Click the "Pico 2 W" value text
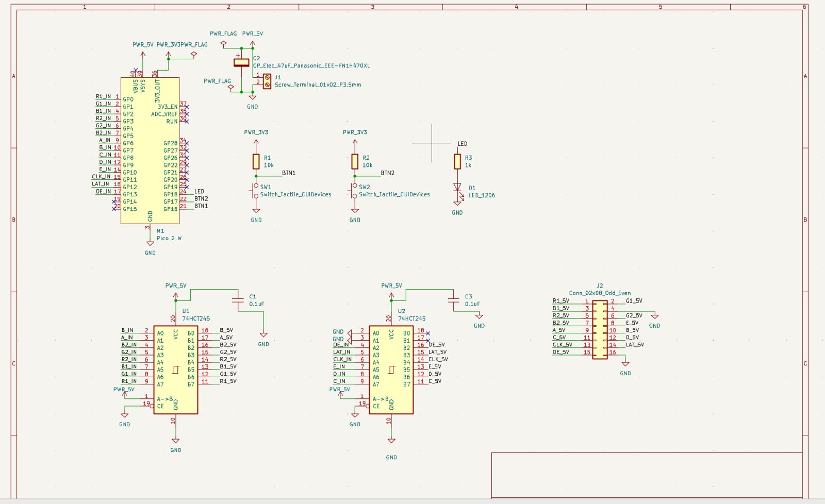The width and height of the screenshot is (825, 504). [x=169, y=238]
